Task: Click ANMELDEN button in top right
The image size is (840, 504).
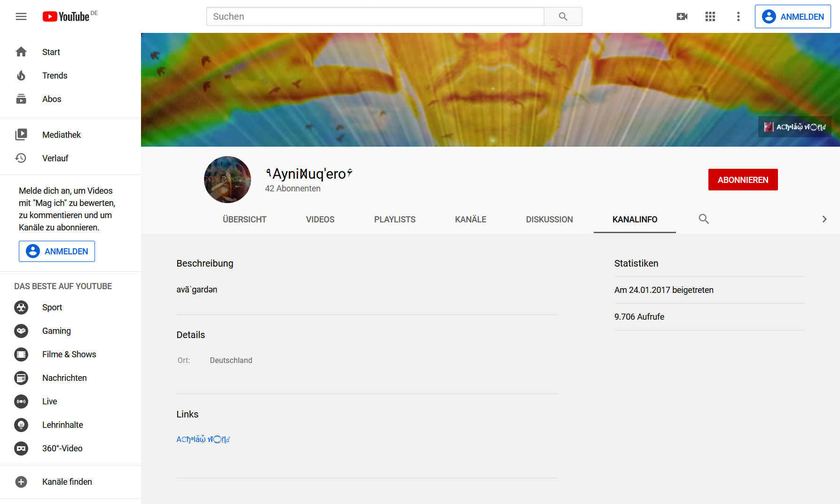Action: pyautogui.click(x=793, y=16)
